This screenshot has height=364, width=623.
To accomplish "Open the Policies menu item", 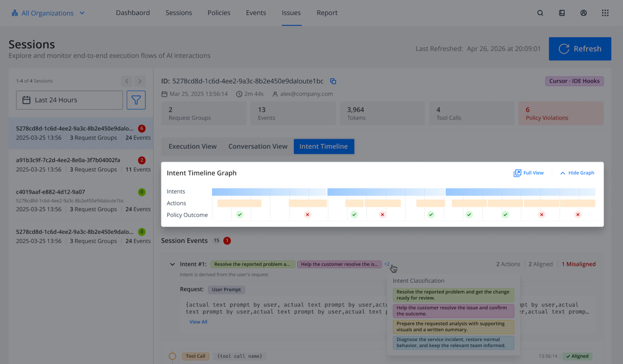I will tap(219, 13).
